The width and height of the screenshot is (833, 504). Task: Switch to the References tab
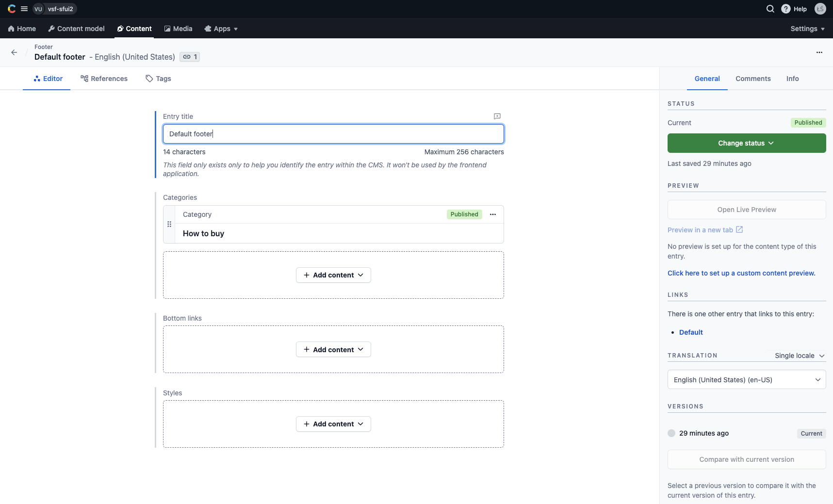[104, 78]
